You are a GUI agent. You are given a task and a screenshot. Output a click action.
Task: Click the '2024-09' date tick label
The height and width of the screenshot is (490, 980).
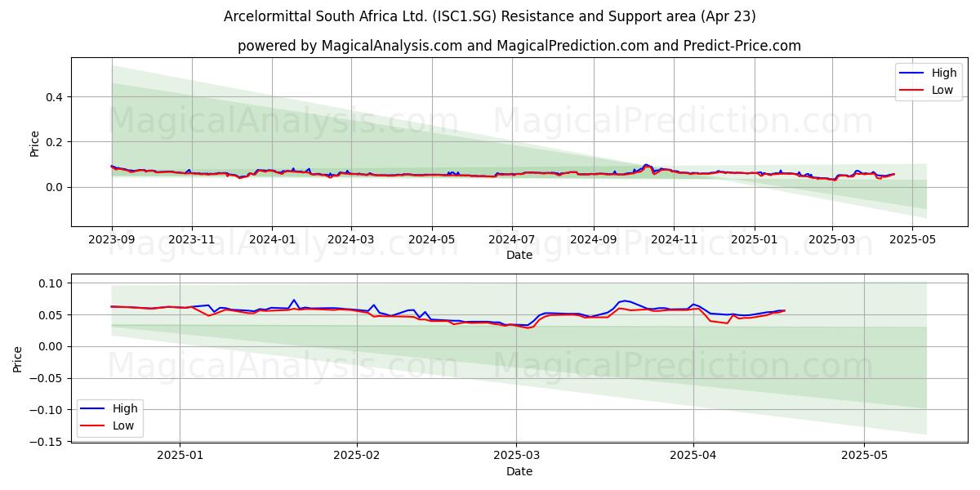593,239
